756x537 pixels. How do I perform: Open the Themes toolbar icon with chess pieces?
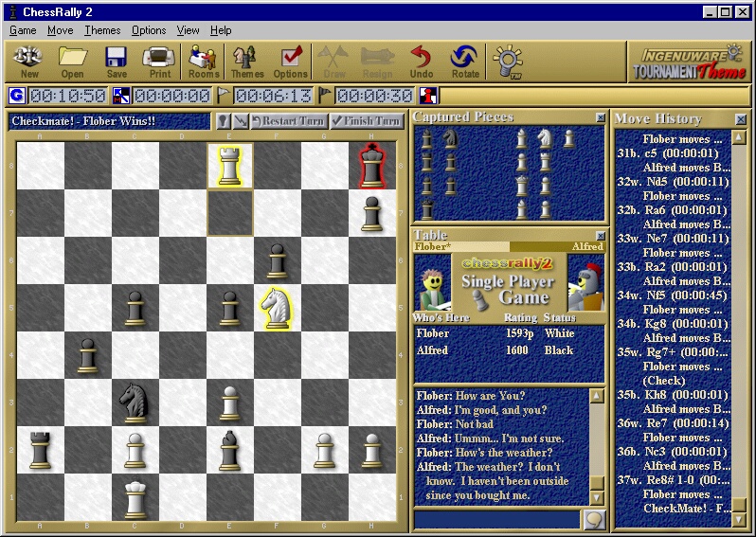coord(247,62)
